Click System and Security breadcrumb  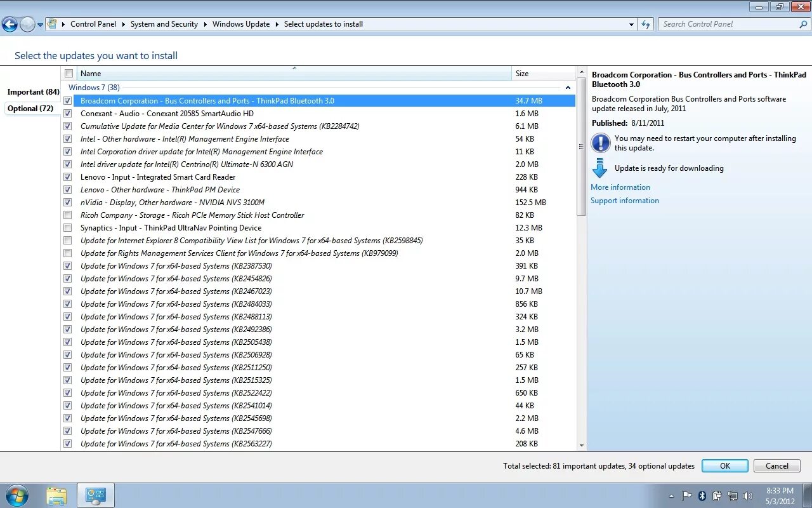(x=164, y=24)
